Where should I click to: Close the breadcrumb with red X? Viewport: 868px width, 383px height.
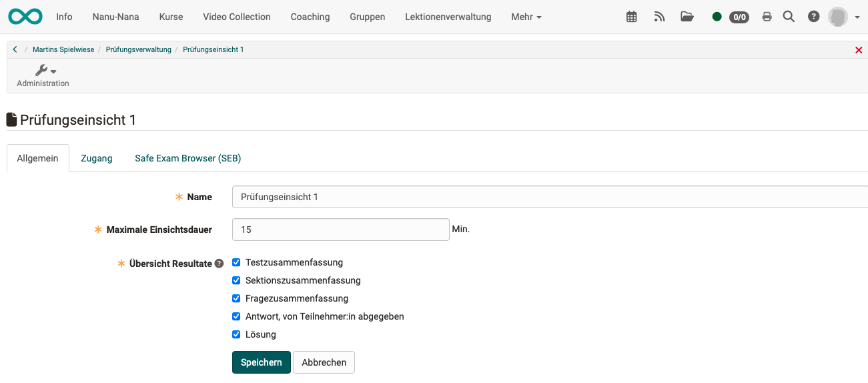click(859, 50)
